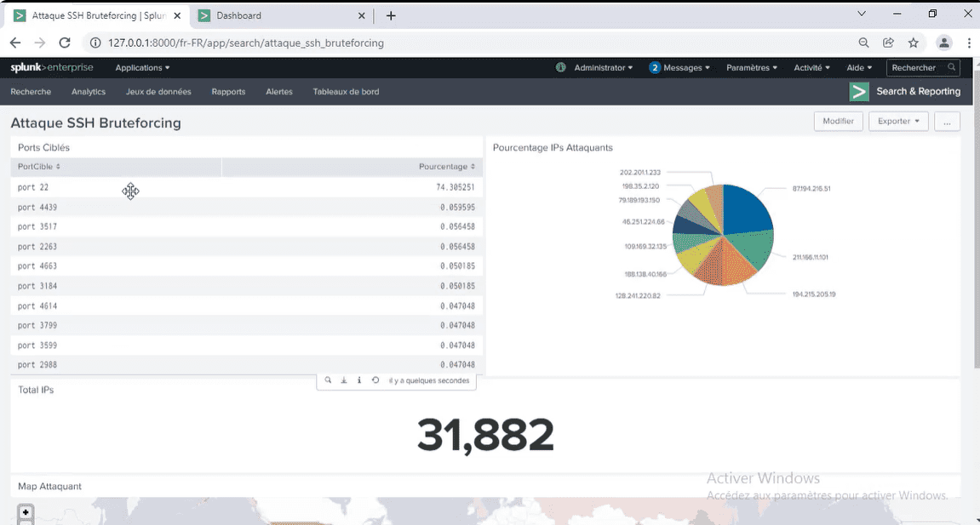Viewport: 980px width, 525px height.
Task: Open the tab search chevron
Action: [862, 14]
